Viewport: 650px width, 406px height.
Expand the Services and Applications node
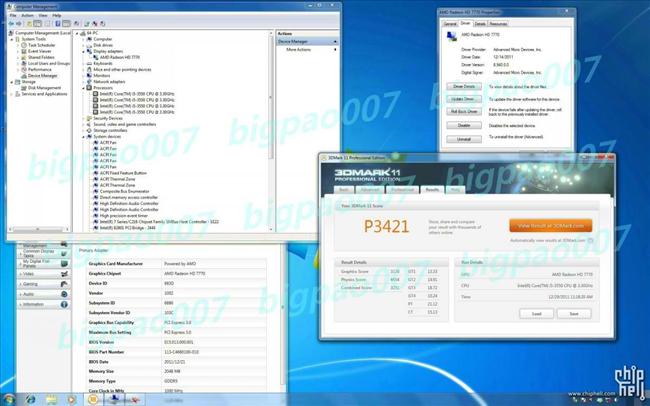click(12, 94)
